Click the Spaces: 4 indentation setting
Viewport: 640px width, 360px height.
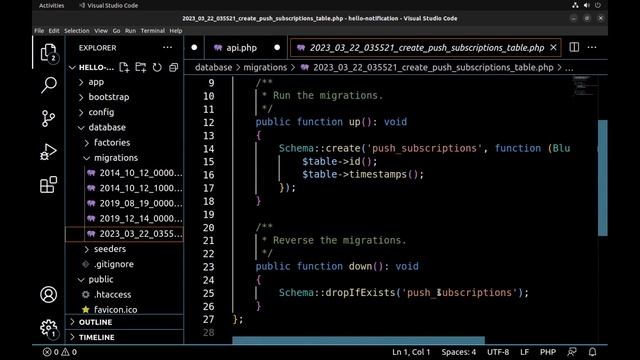[x=459, y=352]
